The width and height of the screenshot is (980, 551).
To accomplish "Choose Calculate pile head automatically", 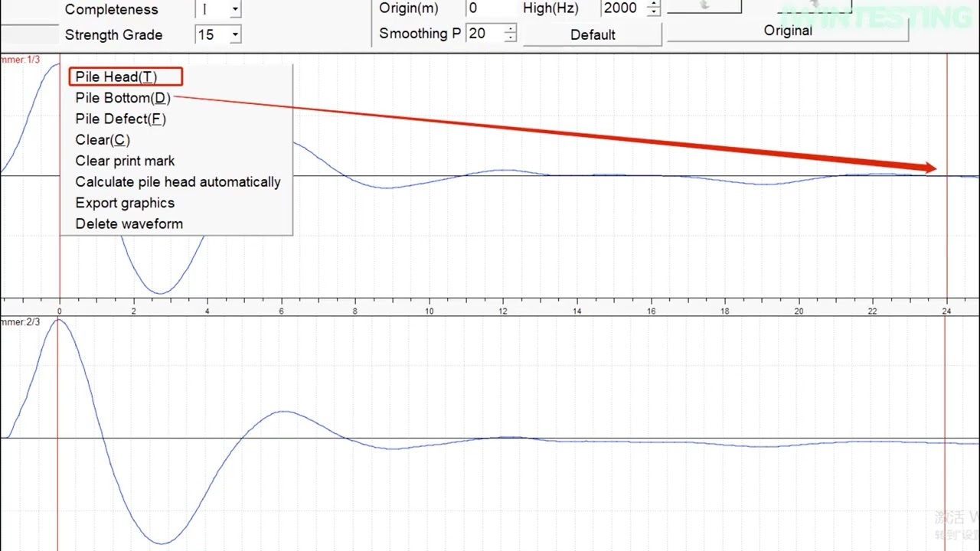I will (x=178, y=182).
